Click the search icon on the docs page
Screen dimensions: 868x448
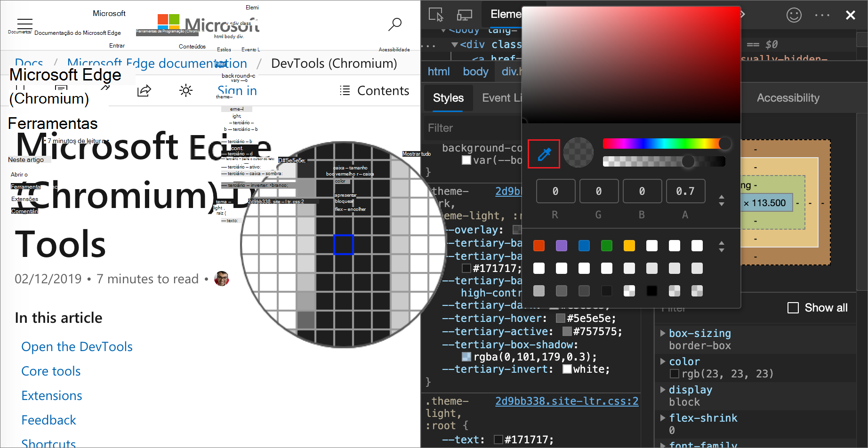395,24
